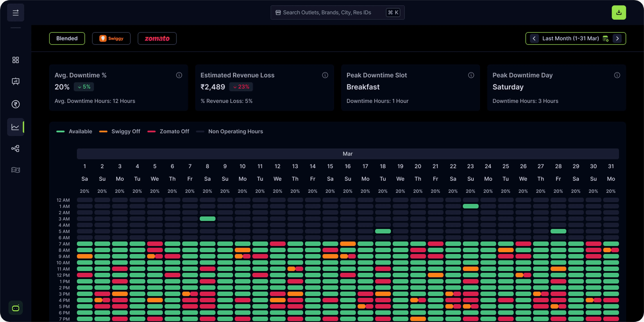Switch to the Zomato tab
This screenshot has height=322, width=644.
pos(157,38)
